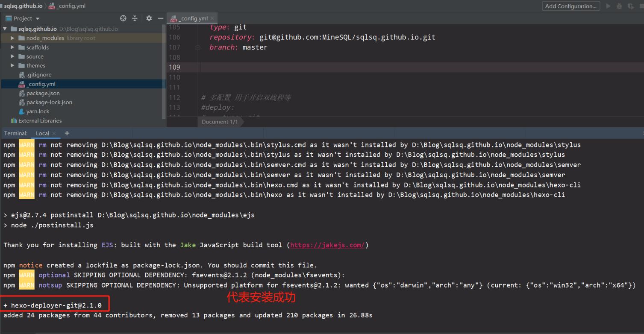Click the Debug bug icon
Screen dimensions: 644x334
[620, 6]
